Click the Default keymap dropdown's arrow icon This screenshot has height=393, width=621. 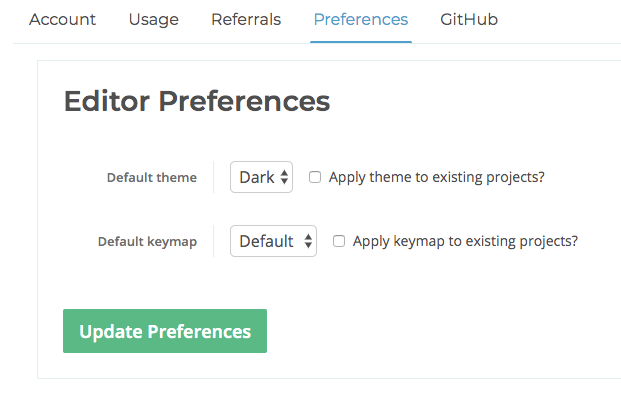pos(308,241)
